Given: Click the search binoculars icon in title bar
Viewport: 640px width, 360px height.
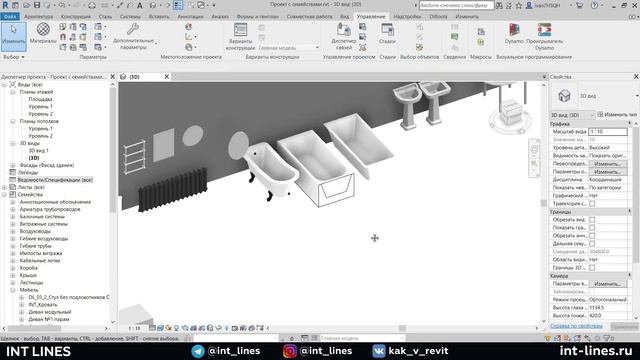Looking at the screenshot, I should pos(499,5).
